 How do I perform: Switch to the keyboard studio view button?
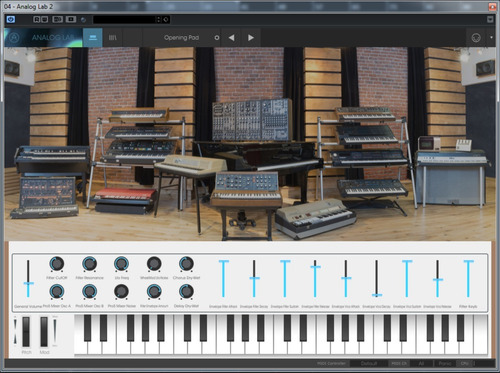pos(93,38)
